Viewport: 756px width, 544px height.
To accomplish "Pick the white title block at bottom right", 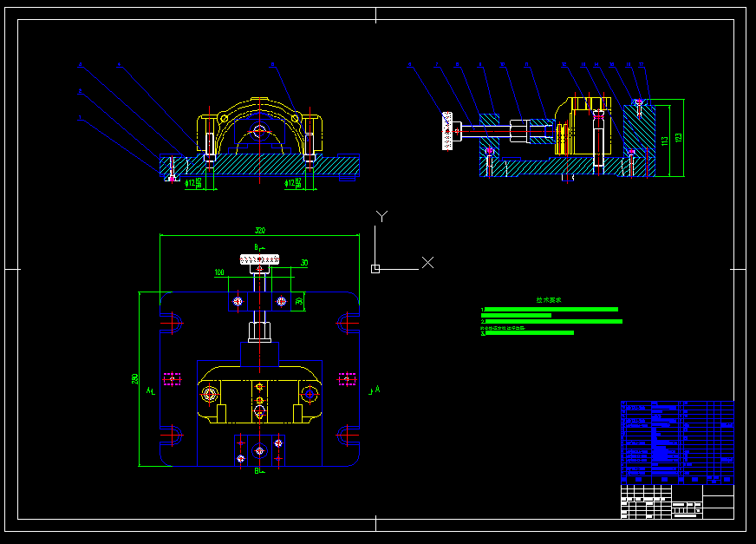I will coord(677,501).
